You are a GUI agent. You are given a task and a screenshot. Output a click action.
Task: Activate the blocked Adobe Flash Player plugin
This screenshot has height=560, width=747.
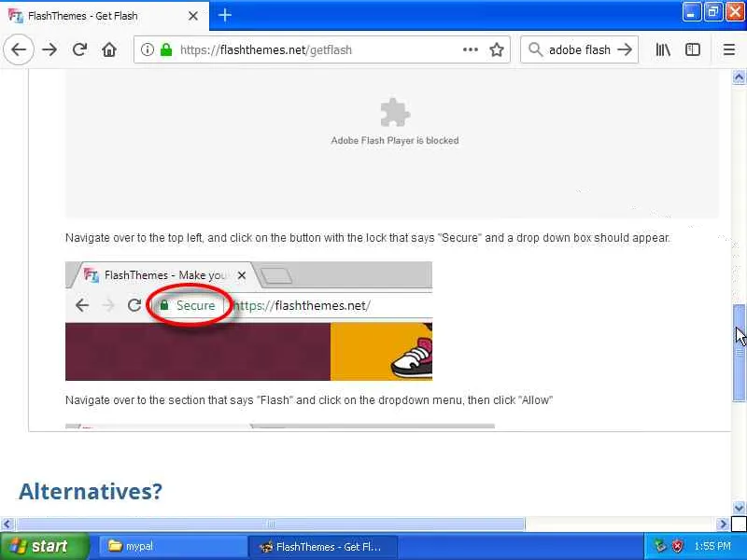tap(391, 143)
